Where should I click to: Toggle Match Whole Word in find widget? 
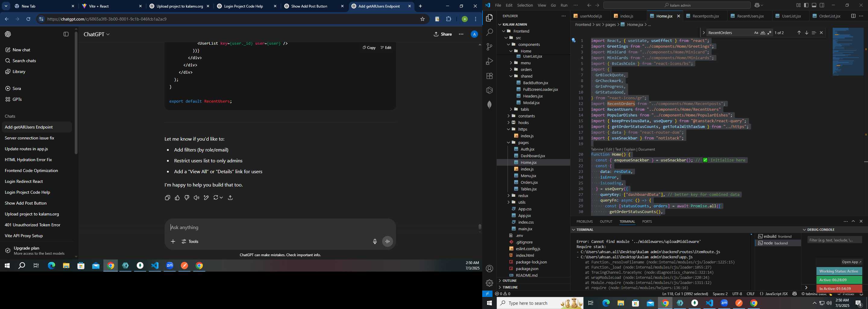(763, 33)
